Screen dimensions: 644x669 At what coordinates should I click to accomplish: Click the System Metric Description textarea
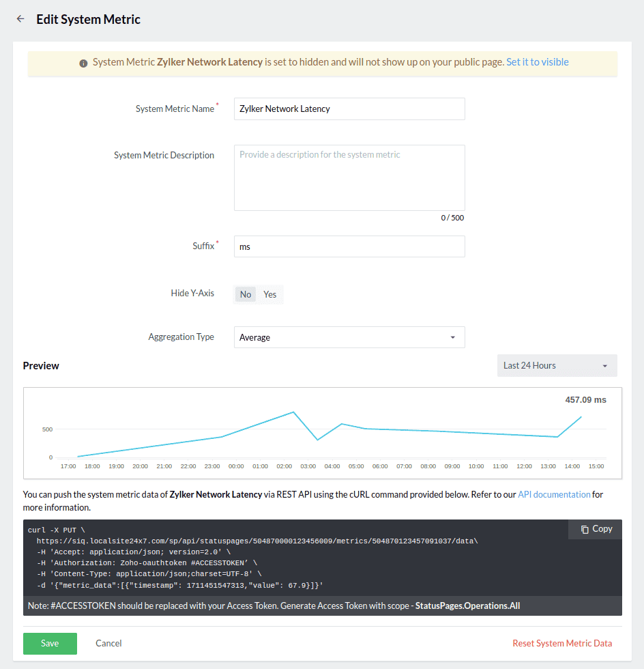tap(349, 177)
